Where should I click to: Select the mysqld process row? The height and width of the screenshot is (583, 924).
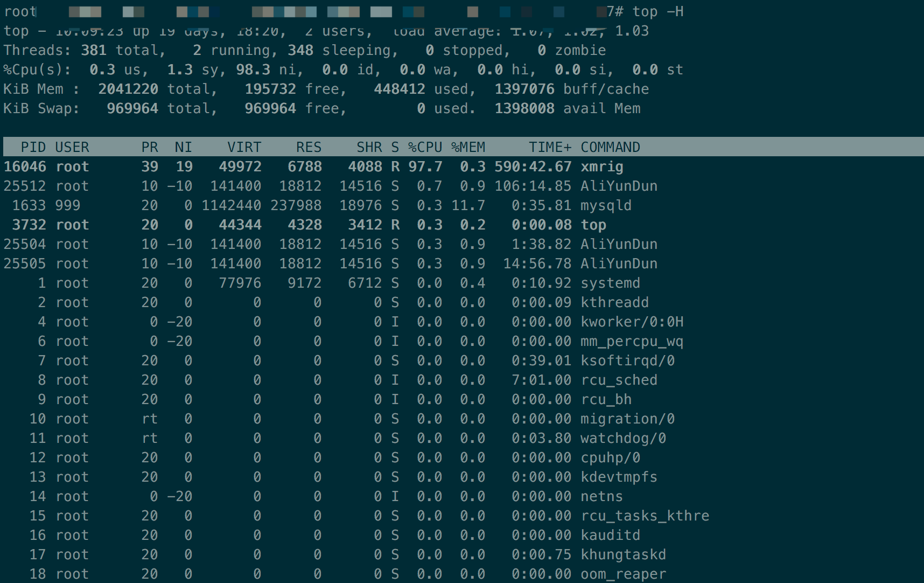(323, 205)
